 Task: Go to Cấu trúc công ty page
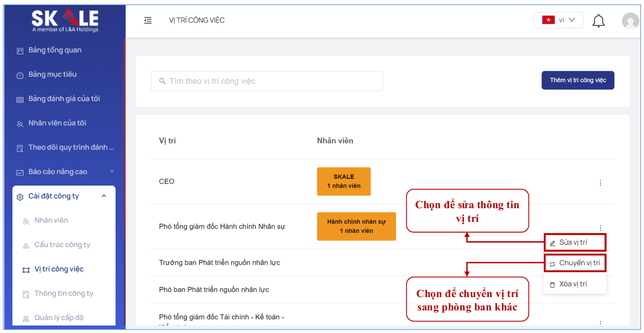click(x=62, y=245)
